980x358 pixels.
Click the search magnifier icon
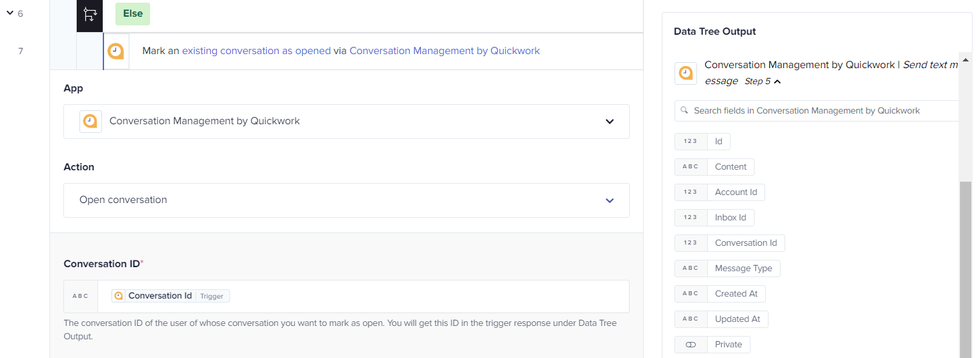click(x=684, y=110)
